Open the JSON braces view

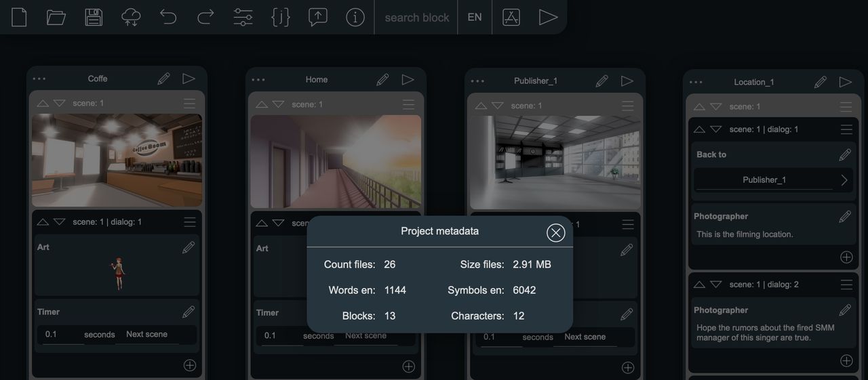(281, 17)
